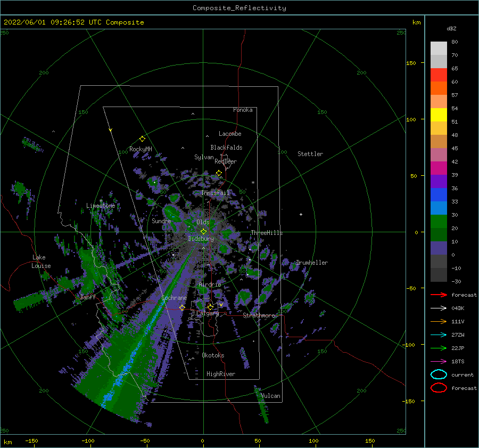
Task: Click the yellow radar site marker near Didsbury
Action: (203, 232)
